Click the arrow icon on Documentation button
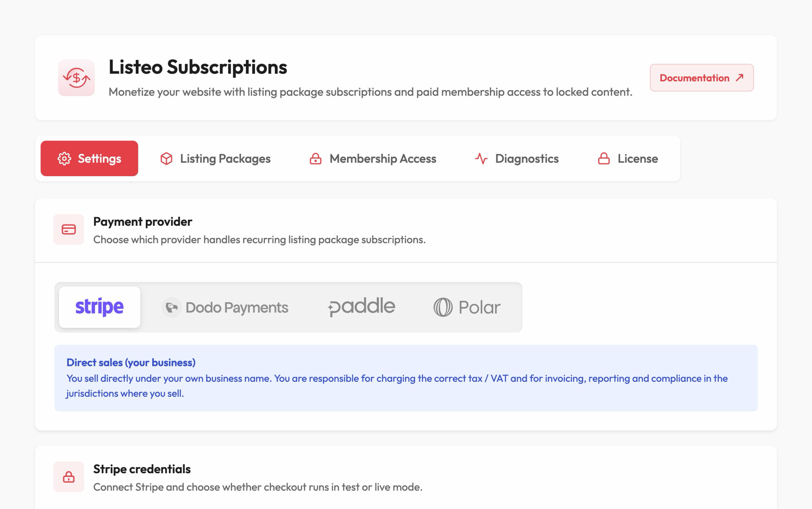 pos(739,78)
